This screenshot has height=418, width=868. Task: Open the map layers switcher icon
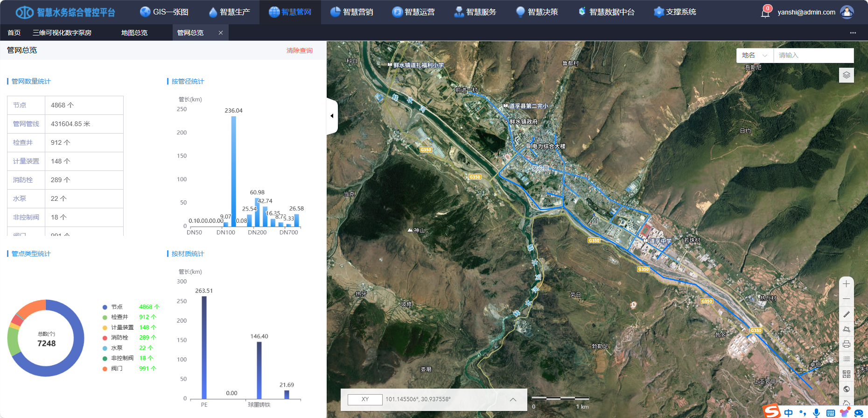[x=846, y=75]
